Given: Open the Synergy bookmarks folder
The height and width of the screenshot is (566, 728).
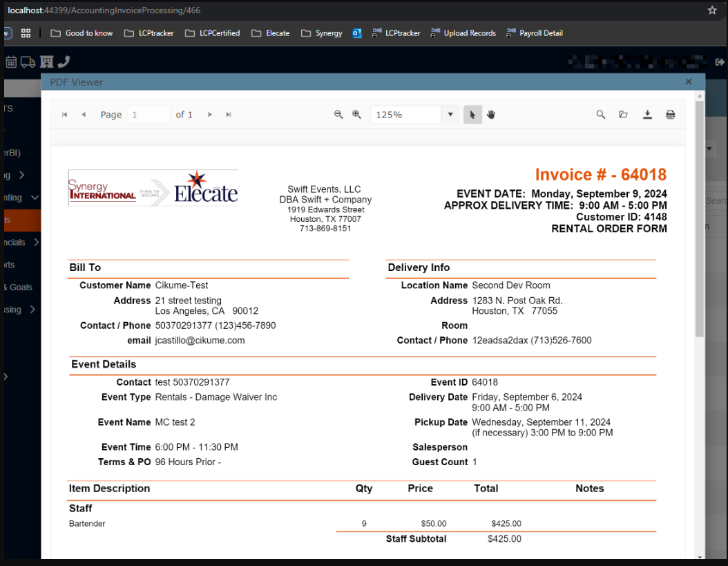Looking at the screenshot, I should (322, 33).
